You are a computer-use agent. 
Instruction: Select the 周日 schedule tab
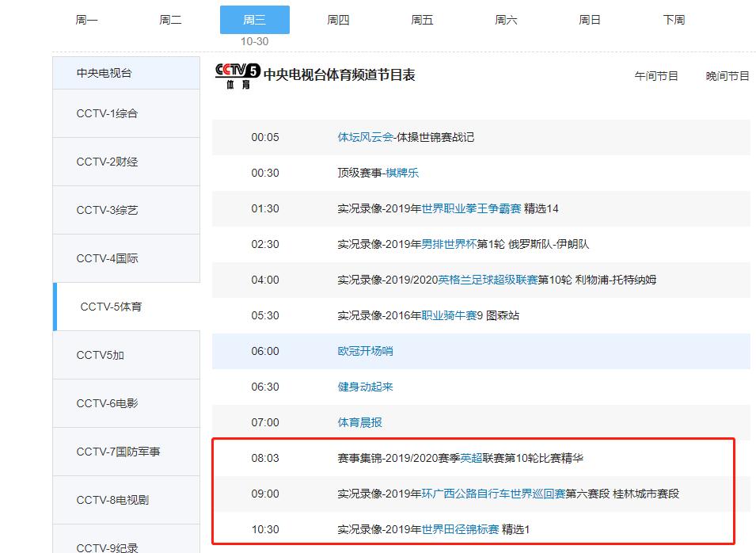point(590,19)
